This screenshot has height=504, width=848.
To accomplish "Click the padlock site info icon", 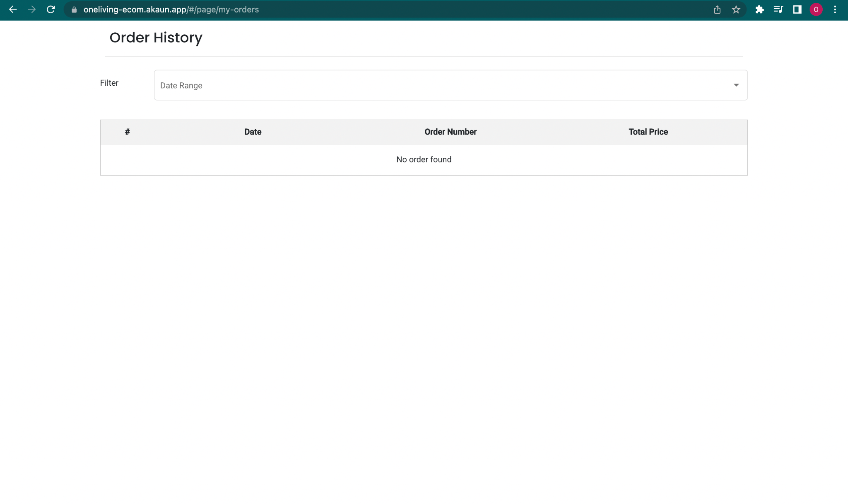I will coord(74,10).
